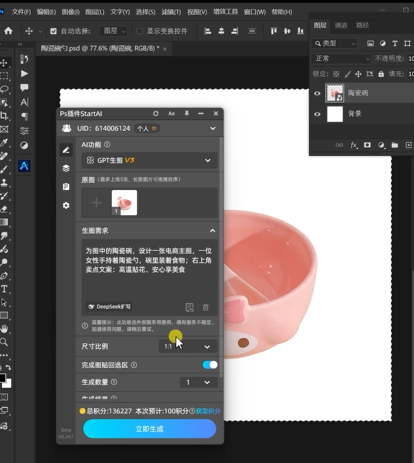Select the Pen tool

click(4, 276)
